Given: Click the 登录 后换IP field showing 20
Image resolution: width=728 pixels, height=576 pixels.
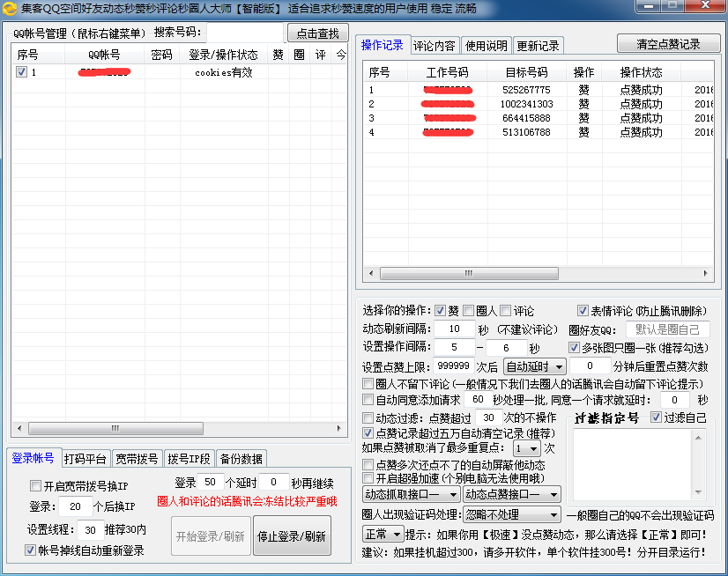Looking at the screenshot, I should point(75,506).
